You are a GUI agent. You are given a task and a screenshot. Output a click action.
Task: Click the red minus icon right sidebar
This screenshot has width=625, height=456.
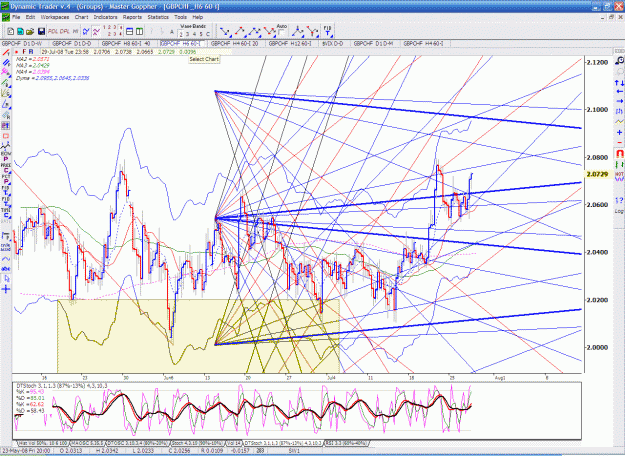[619, 142]
